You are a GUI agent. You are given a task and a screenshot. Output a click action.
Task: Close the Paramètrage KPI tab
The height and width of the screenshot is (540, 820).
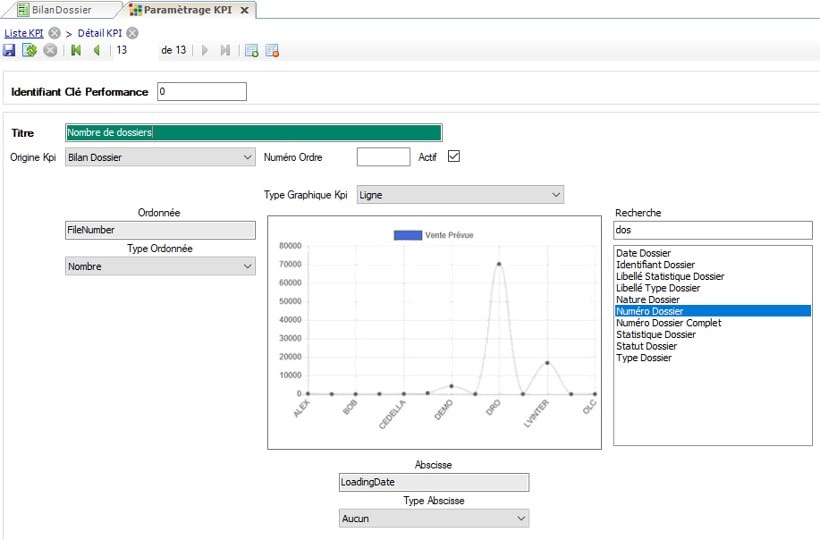244,10
